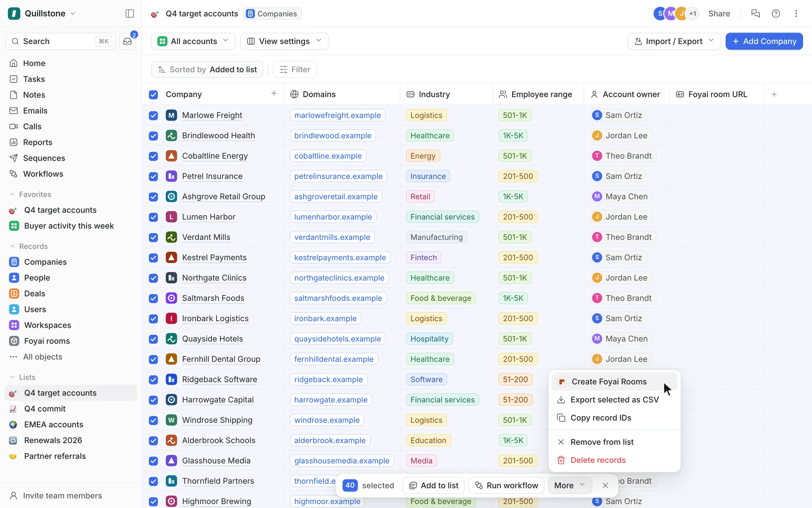Open Foyai rooms object
Viewport: 812px width, 508px height.
point(47,341)
